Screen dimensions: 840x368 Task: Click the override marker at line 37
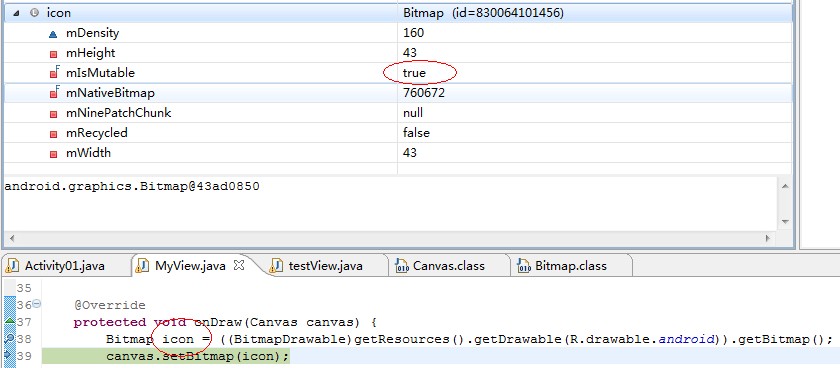click(x=10, y=321)
